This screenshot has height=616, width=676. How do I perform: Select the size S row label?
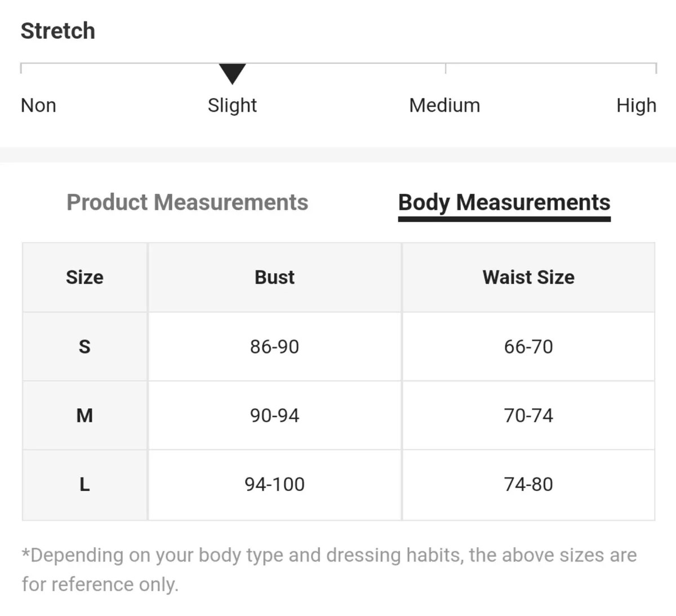tap(84, 346)
